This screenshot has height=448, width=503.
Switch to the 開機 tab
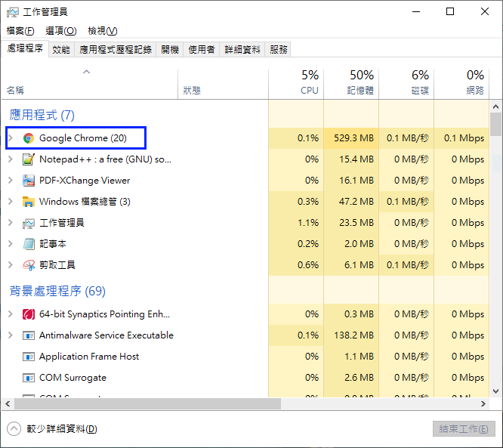tap(170, 49)
